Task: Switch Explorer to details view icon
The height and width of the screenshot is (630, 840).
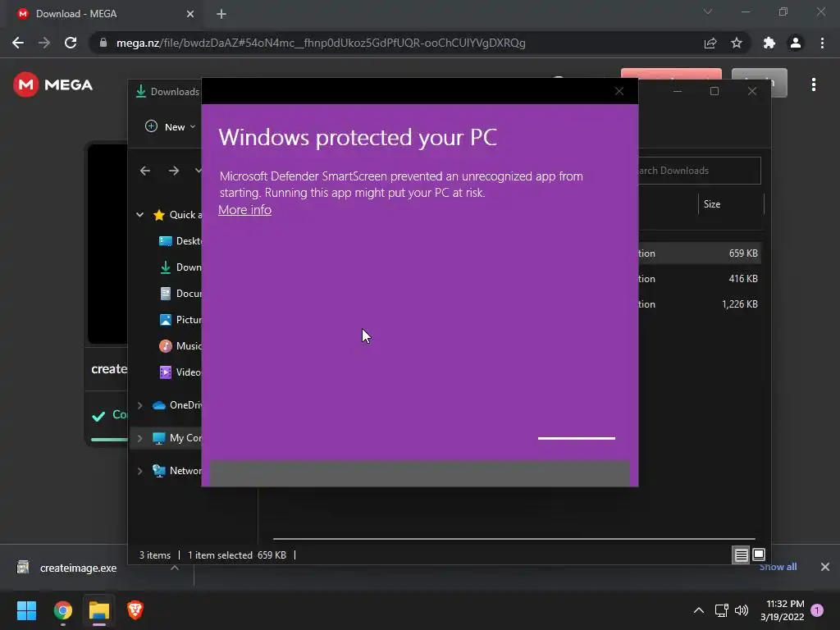Action: point(741,555)
